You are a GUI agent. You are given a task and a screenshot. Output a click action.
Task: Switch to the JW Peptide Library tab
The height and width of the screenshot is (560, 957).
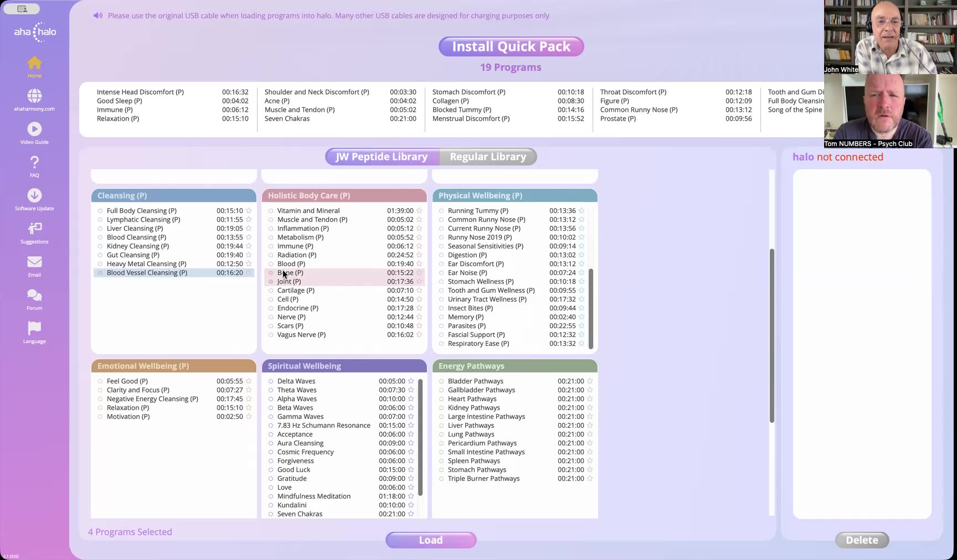[382, 157]
